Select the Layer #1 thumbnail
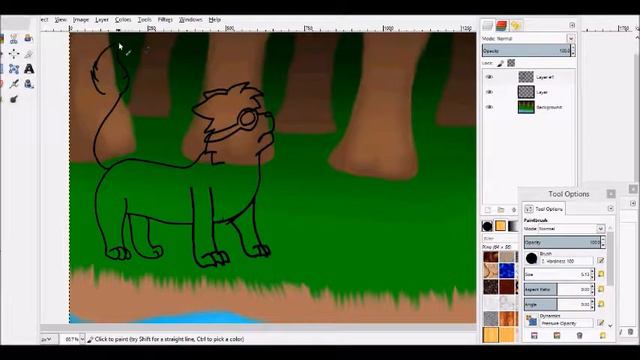This screenshot has width=640, height=360. [526, 77]
